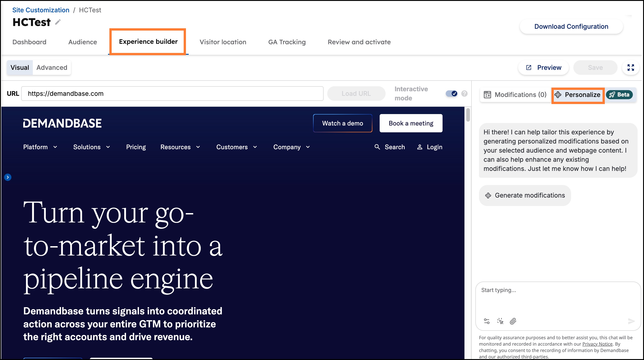Image resolution: width=644 pixels, height=360 pixels.
Task: Click Watch a demo button
Action: click(343, 123)
